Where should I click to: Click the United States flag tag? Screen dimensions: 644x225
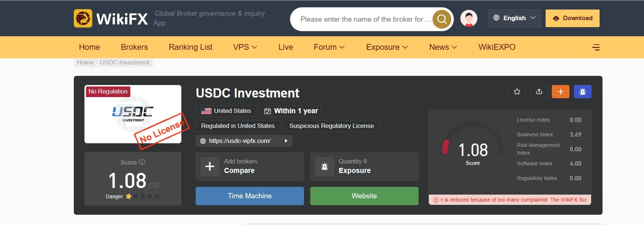tap(226, 111)
